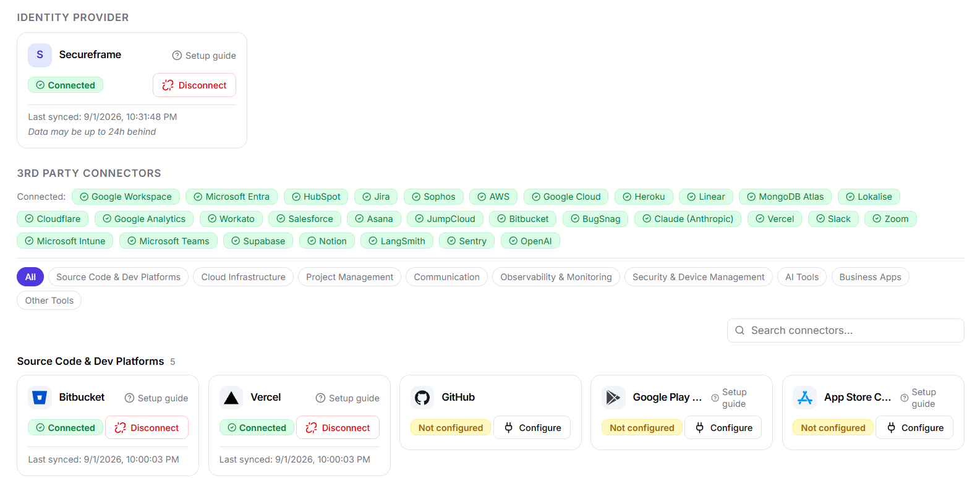Show Project Management connectors
980x478 pixels.
click(349, 277)
